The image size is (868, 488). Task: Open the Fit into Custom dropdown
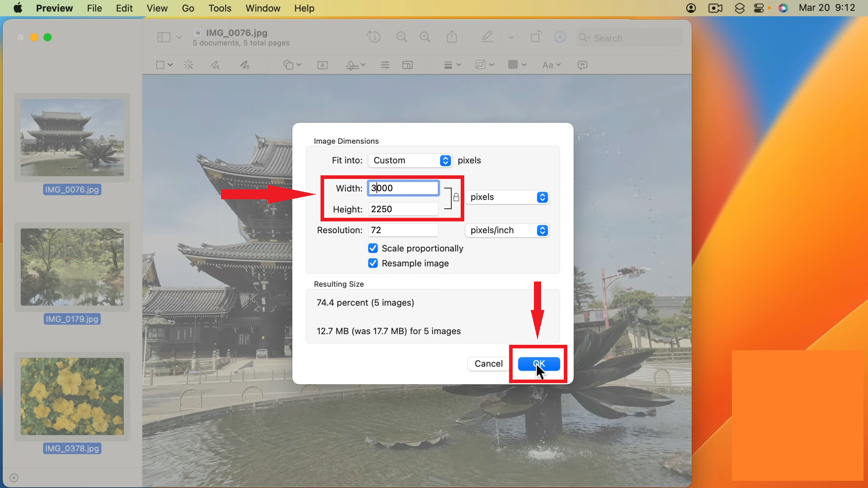point(410,160)
